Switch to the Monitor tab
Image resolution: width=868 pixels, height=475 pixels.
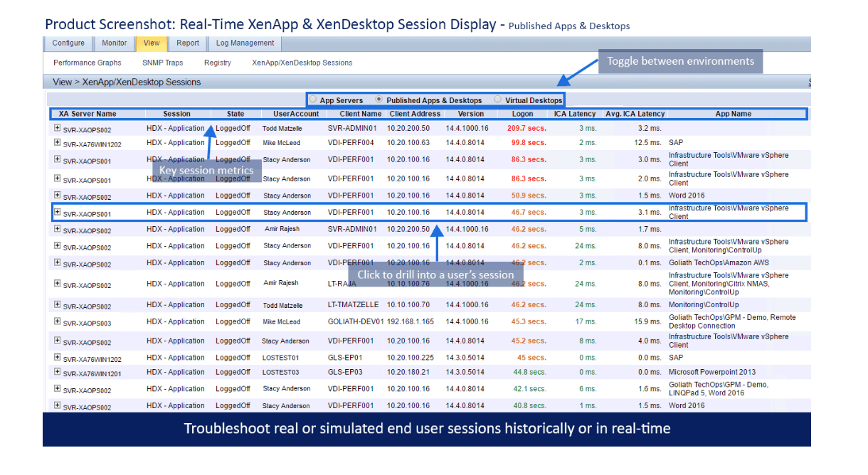pyautogui.click(x=114, y=43)
